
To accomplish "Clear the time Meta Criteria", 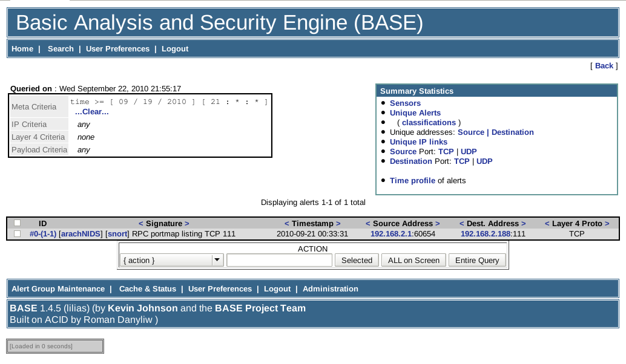I will point(92,112).
